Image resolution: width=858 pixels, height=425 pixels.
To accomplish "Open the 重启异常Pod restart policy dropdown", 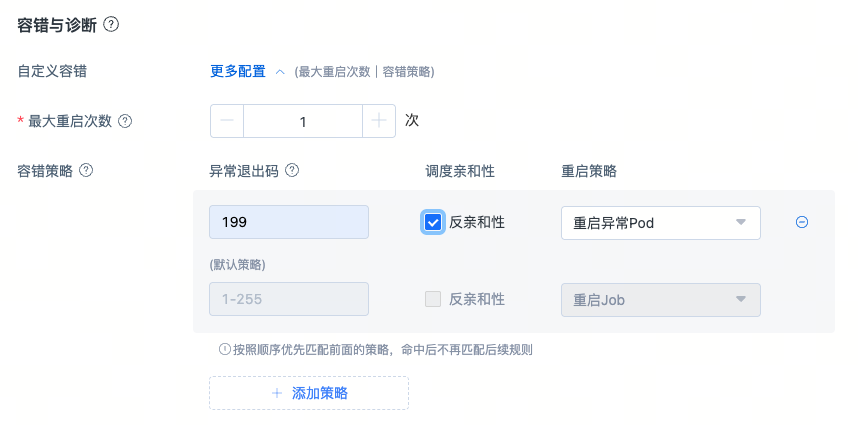I will [660, 223].
